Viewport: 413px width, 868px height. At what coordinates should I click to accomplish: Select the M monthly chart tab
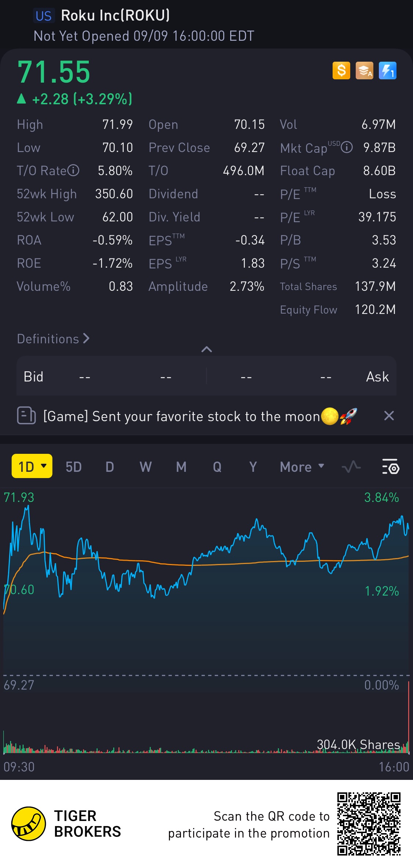pos(181,467)
